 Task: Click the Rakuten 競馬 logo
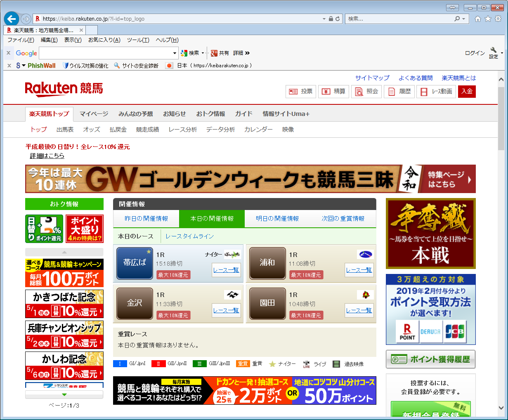point(64,89)
